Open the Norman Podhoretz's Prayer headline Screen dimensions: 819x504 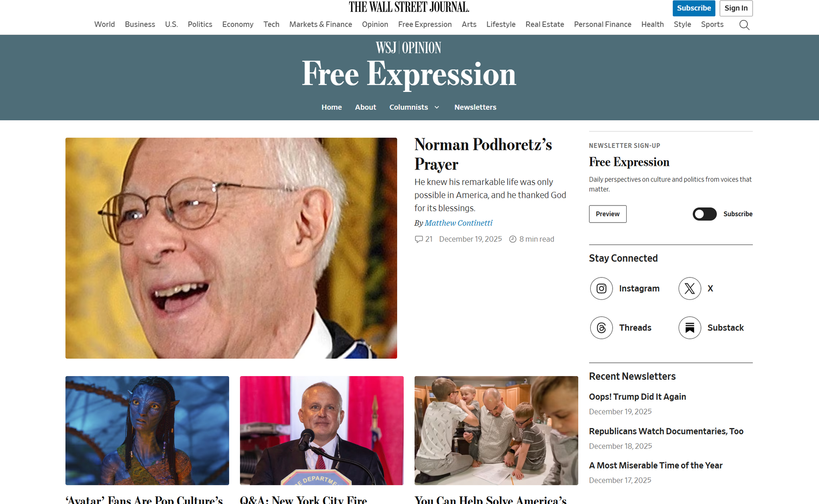(x=483, y=154)
